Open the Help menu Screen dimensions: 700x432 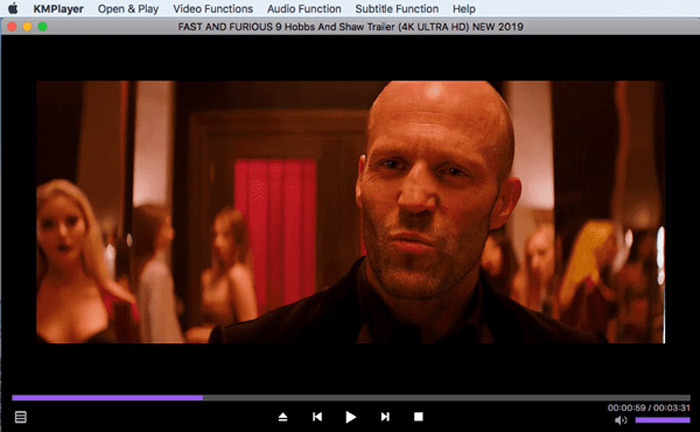[464, 9]
